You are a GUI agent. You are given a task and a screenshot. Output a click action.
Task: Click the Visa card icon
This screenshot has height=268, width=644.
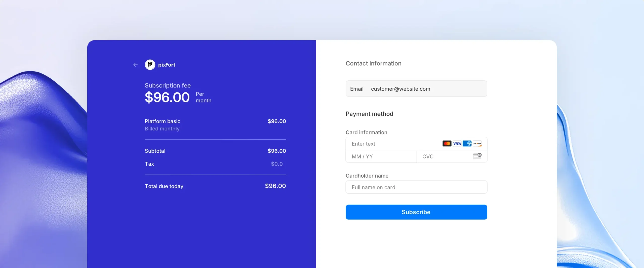tap(457, 143)
